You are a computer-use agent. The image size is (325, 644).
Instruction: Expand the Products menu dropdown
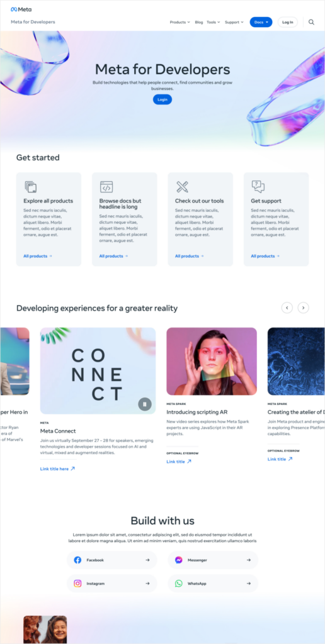click(x=180, y=22)
